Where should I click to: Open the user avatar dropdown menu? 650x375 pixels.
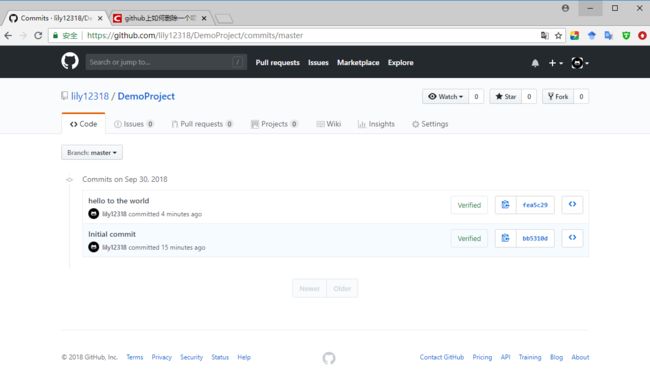(x=580, y=63)
